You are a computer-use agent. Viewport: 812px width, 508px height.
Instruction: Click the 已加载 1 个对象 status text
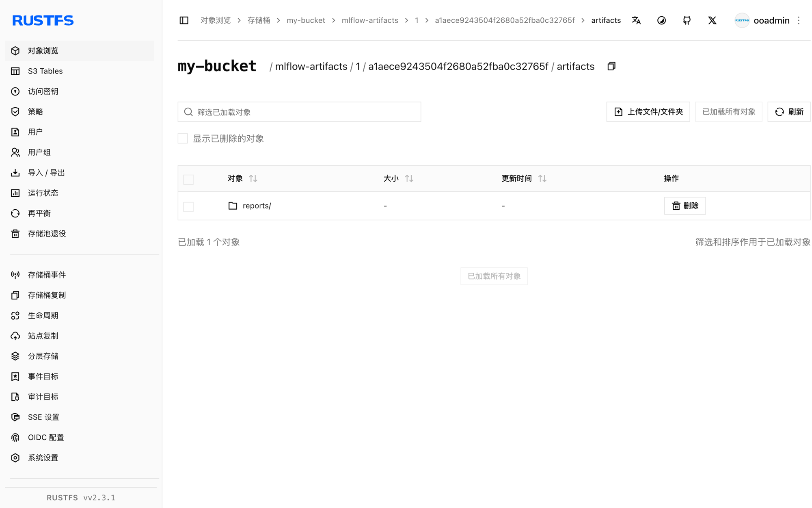(209, 242)
